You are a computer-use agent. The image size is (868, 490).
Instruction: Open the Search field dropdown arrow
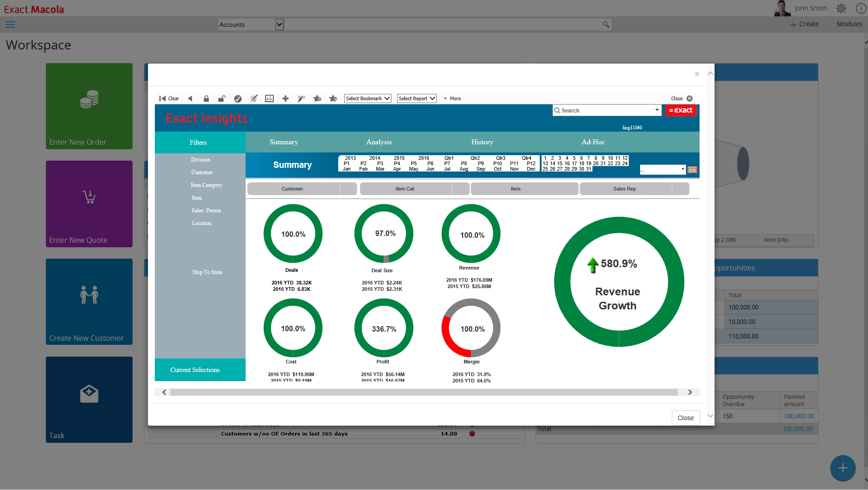(657, 110)
